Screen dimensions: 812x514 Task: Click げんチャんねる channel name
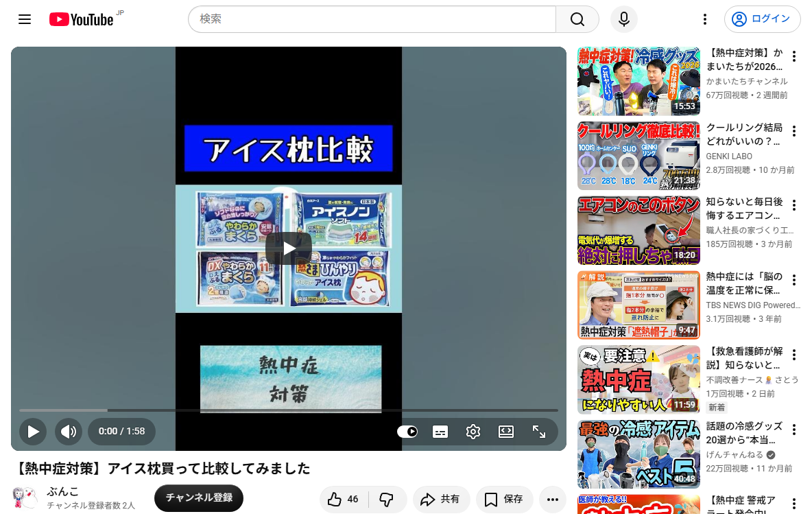[x=735, y=454]
